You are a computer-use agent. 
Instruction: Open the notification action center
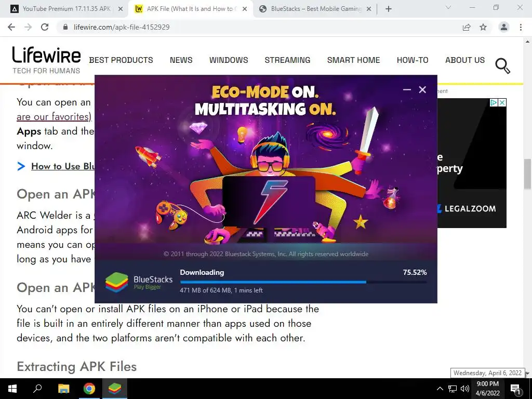(x=515, y=389)
